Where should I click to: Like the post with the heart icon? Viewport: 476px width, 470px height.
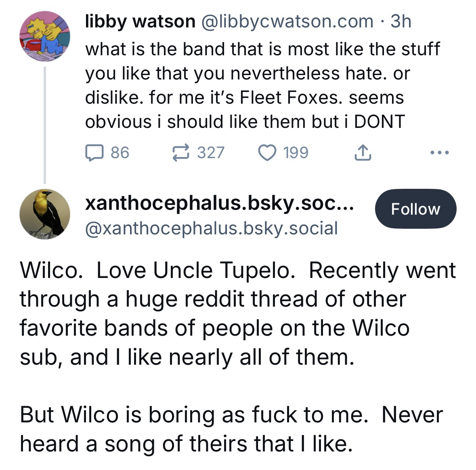click(267, 152)
